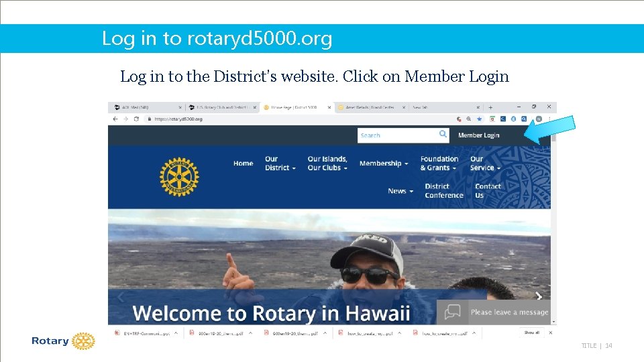
Task: Click the address bar URL rotaryd5000.org
Action: click(178, 119)
